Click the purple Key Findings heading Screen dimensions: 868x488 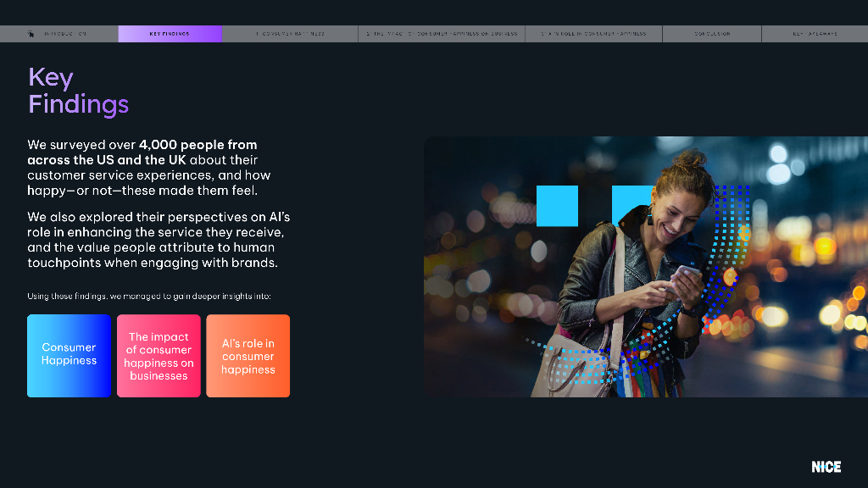78,91
